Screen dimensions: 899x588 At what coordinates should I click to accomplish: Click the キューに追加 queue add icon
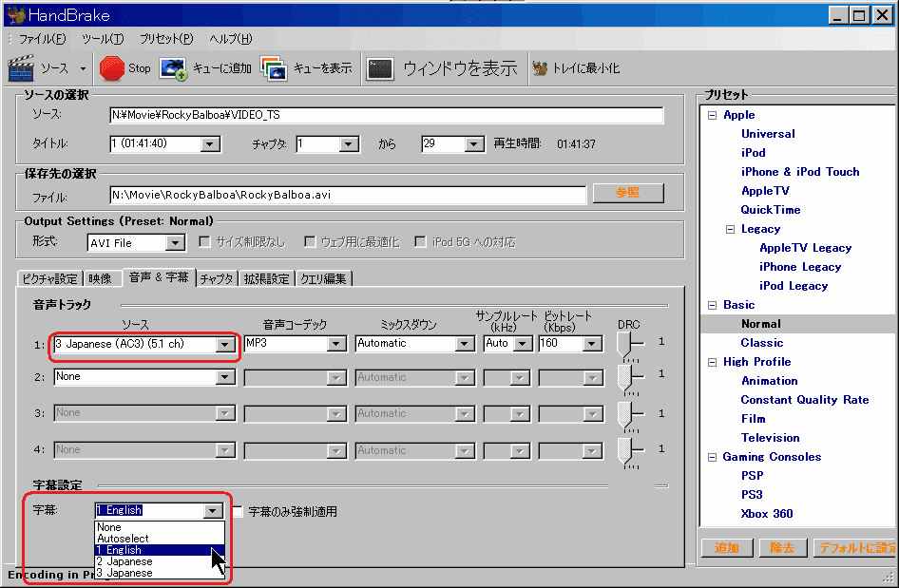tap(173, 67)
